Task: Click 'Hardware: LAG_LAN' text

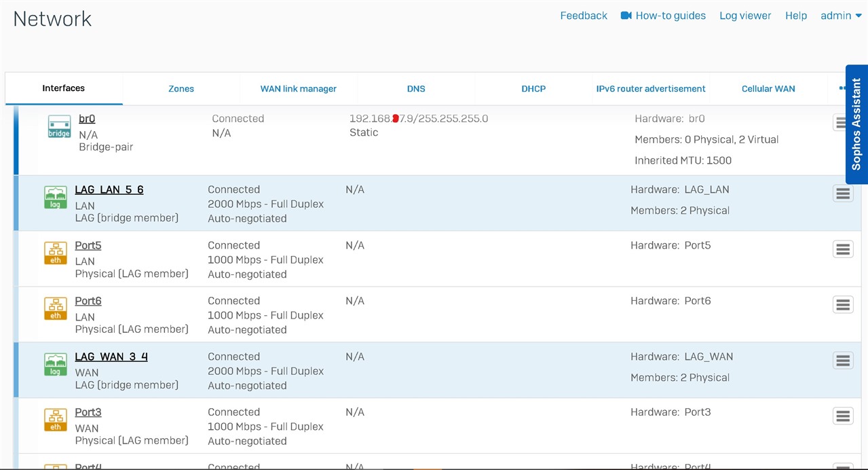Action: [680, 190]
